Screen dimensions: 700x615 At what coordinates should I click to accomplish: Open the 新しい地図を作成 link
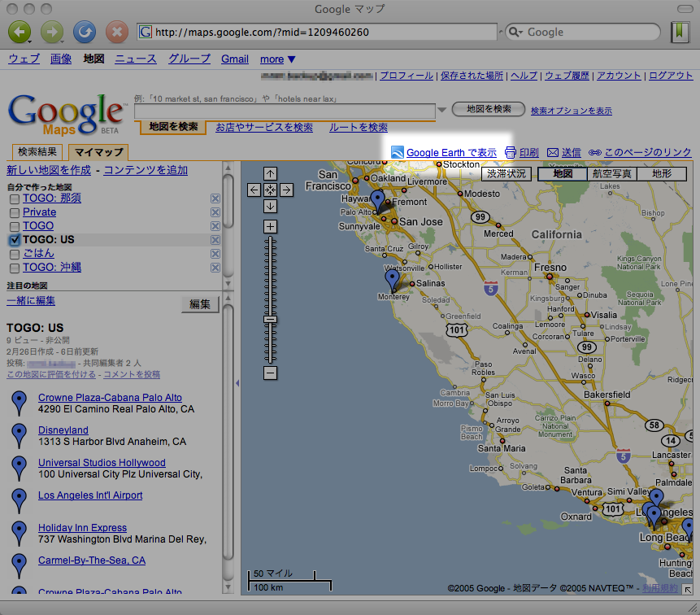(x=49, y=170)
